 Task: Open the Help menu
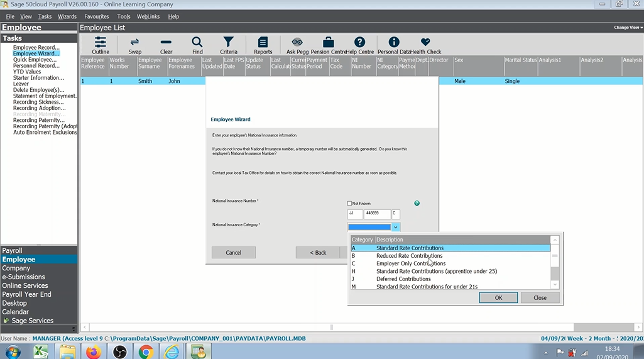(173, 16)
